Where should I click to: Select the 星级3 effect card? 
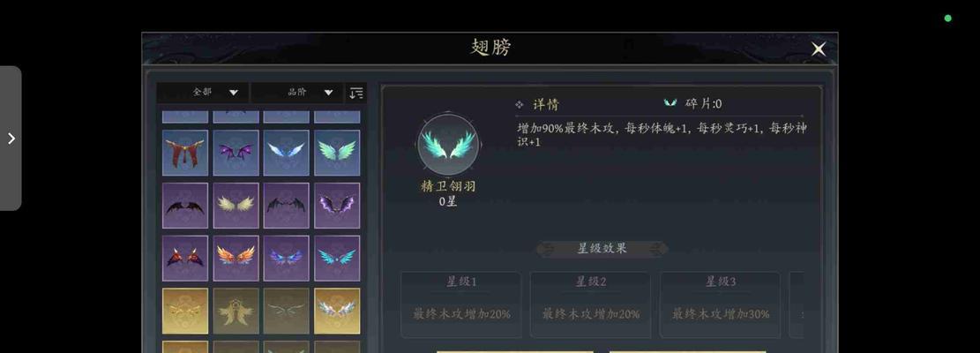720,304
